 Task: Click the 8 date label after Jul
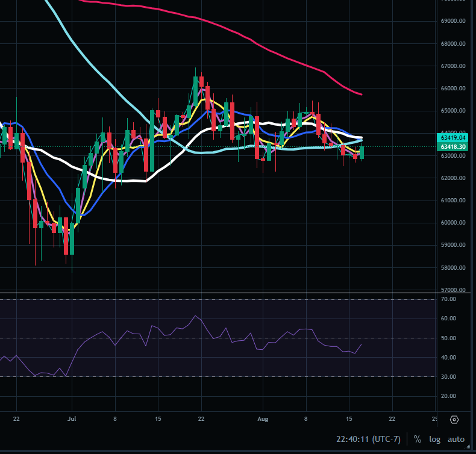tap(115, 419)
